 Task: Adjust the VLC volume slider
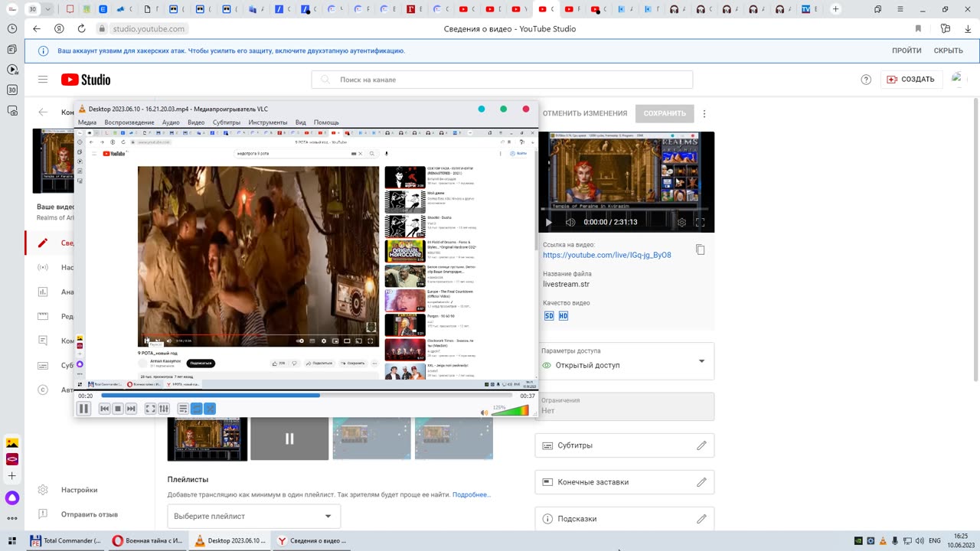(x=510, y=411)
